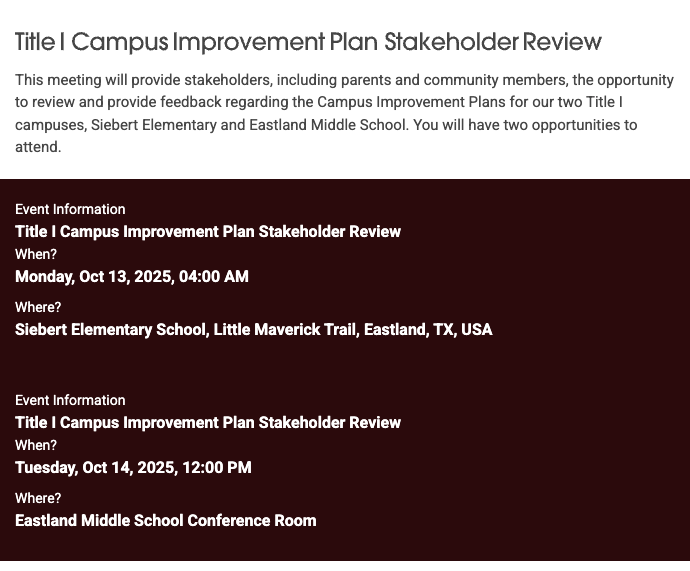Click the 'Where?' label above Eastland location
Image resolution: width=690 pixels, height=571 pixels.
[x=38, y=498]
